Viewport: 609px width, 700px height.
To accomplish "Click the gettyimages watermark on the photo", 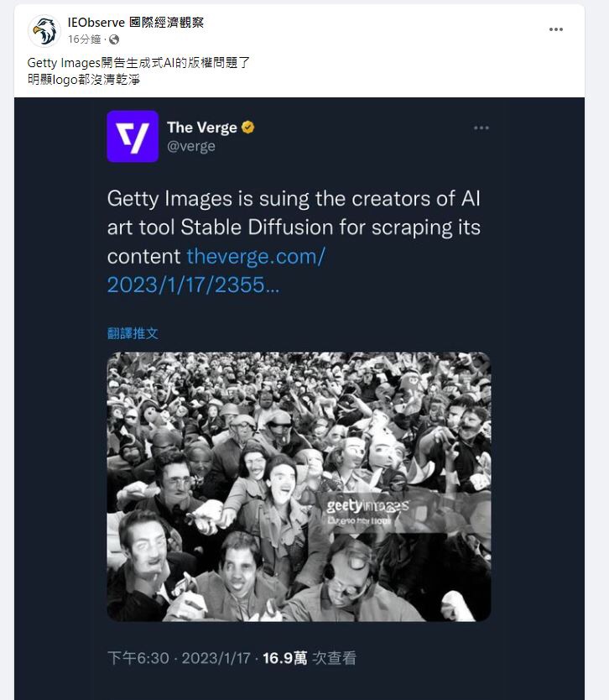I will pos(367,512).
